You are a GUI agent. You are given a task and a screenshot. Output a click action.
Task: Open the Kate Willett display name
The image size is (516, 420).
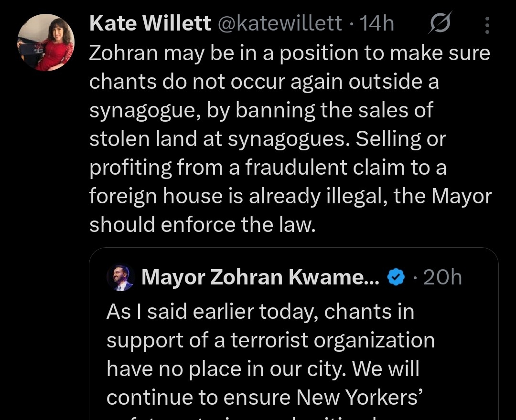(x=150, y=24)
